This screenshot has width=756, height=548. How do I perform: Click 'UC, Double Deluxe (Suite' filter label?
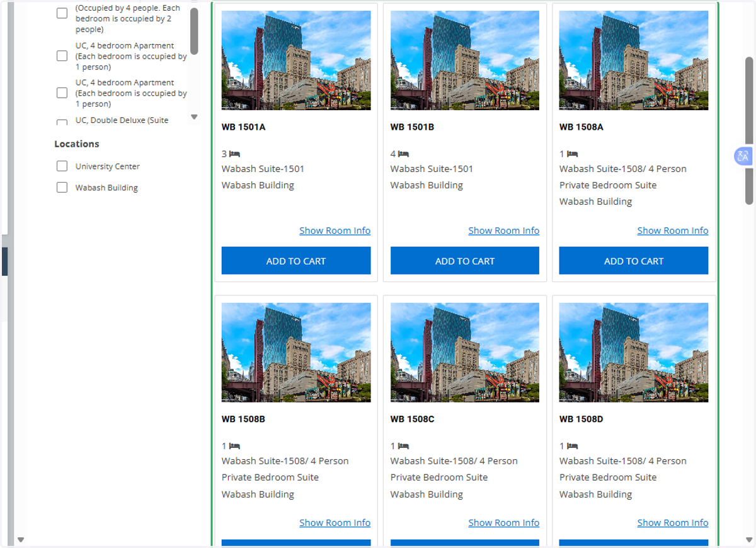click(122, 120)
